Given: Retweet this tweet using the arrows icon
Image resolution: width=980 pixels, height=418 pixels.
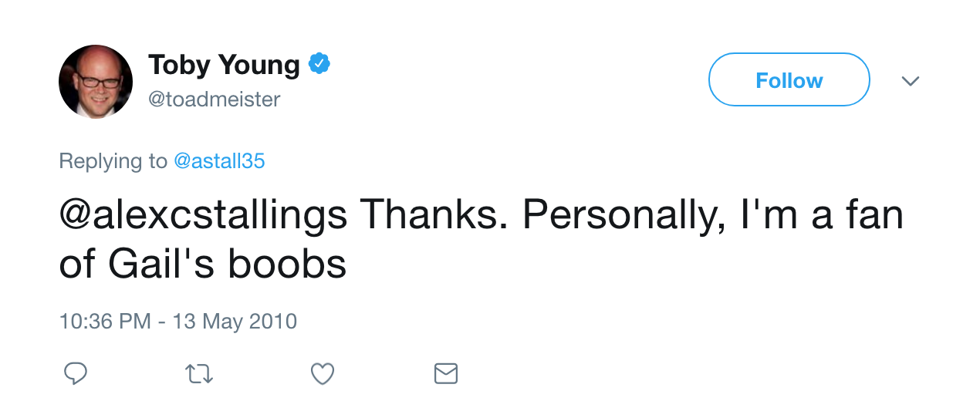Looking at the screenshot, I should (199, 374).
